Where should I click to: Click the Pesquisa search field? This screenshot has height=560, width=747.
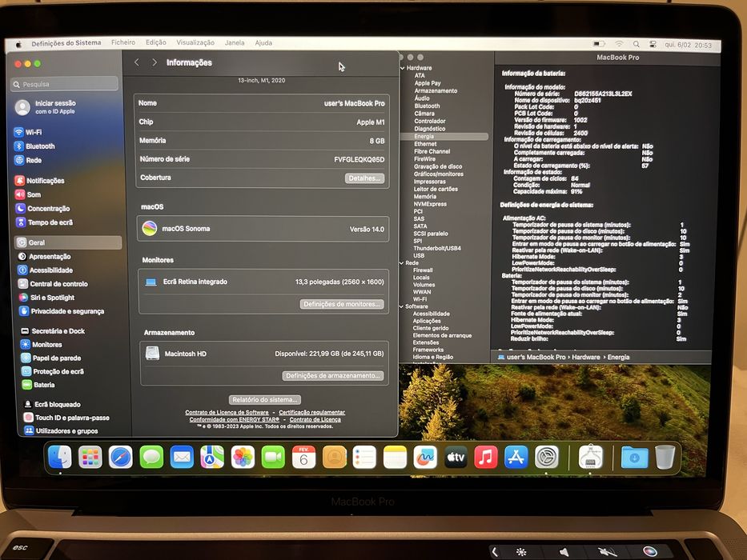click(65, 84)
